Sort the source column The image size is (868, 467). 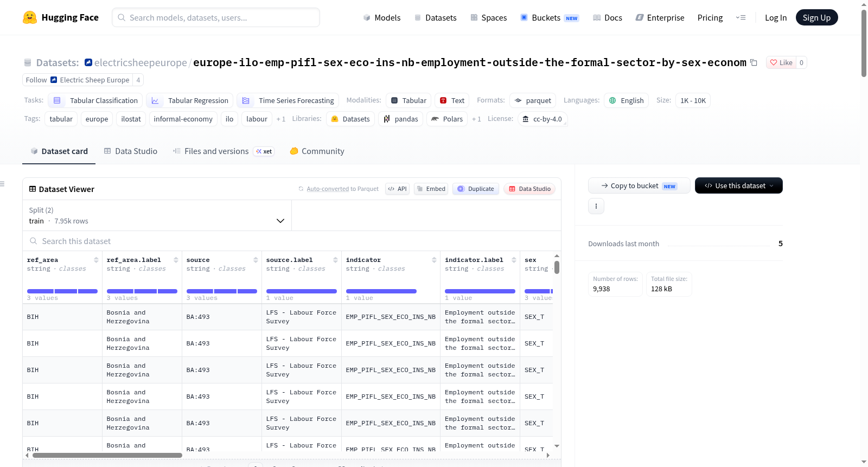point(256,260)
